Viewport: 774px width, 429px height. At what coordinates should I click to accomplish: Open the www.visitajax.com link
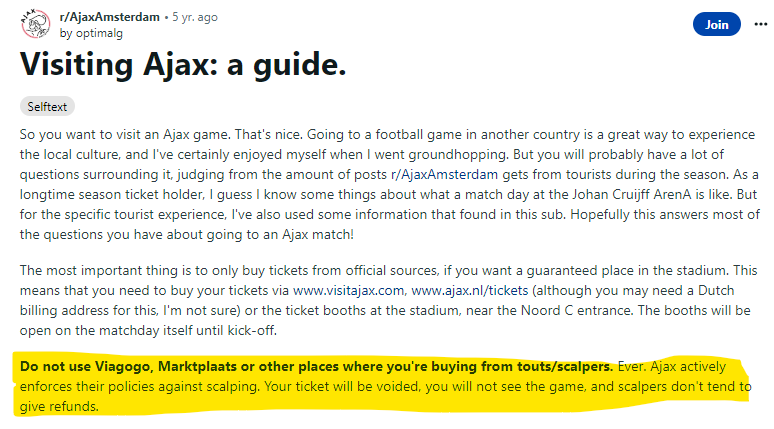(348, 290)
